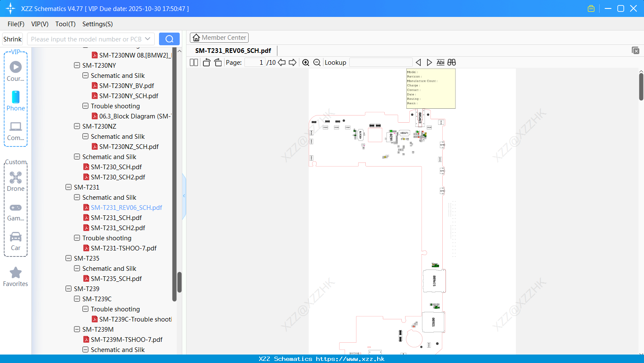Click the file tree vertical scrollbar thumb
The height and width of the screenshot is (363, 644).
(179, 282)
